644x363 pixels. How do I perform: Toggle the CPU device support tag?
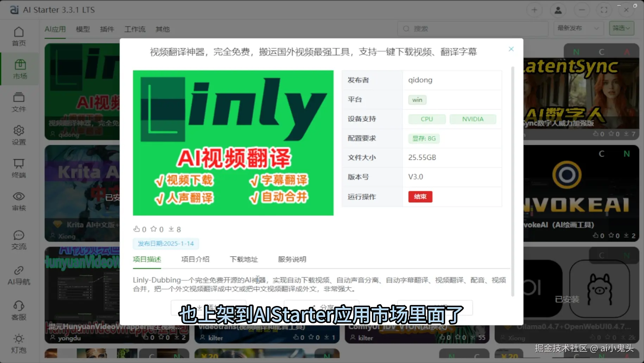(427, 119)
